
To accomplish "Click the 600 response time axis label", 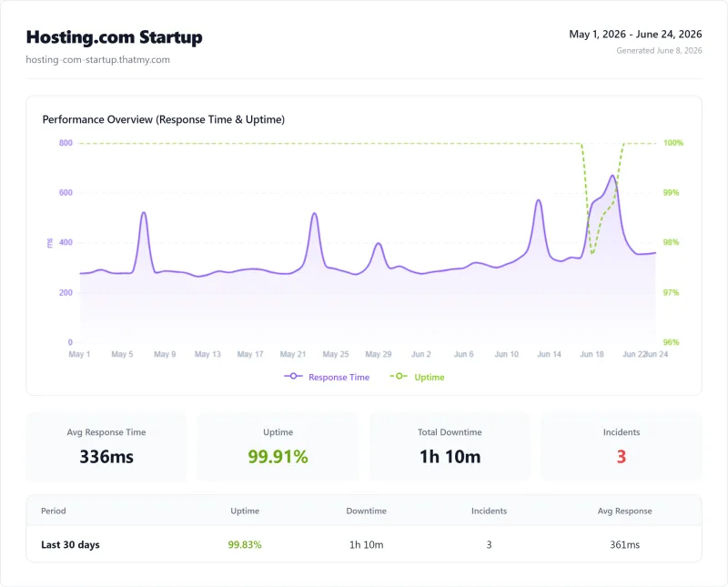I will coord(66,193).
